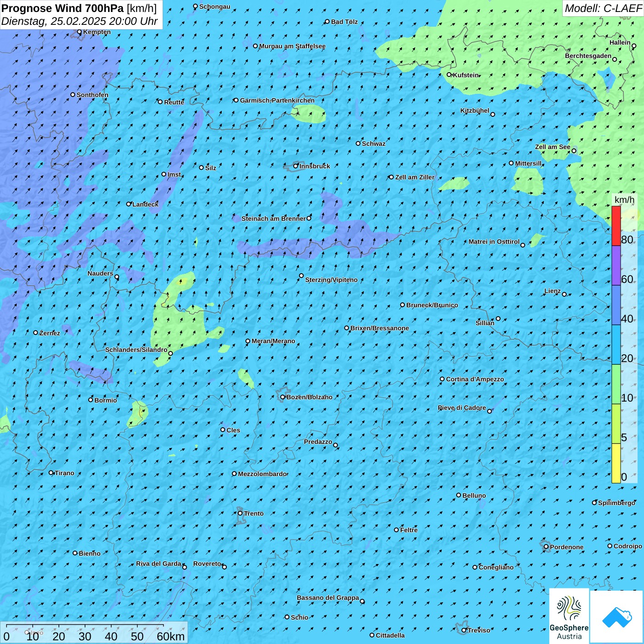Click the 'Schlanders/Silandro' label
Viewport: 644px width, 644px height.
coord(136,350)
